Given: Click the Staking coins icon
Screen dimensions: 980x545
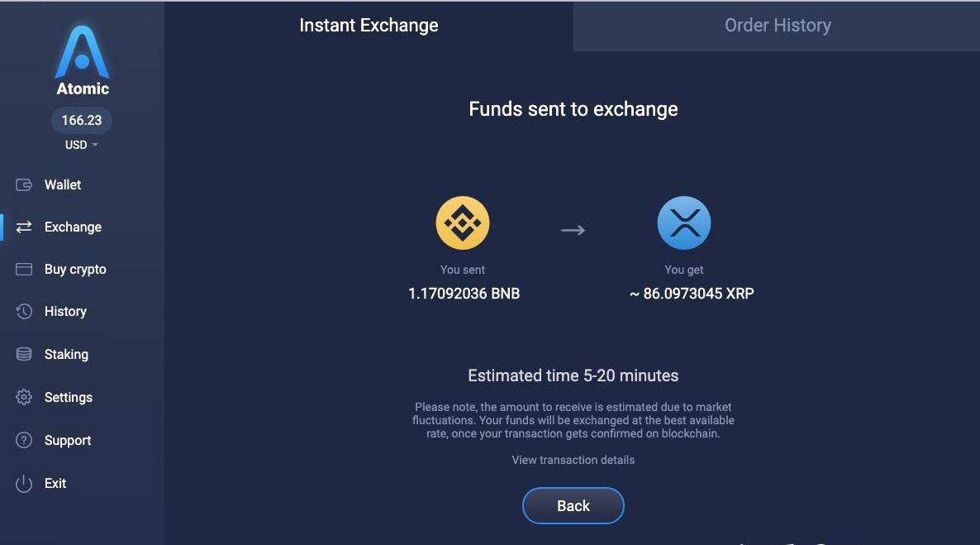Looking at the screenshot, I should click(24, 354).
